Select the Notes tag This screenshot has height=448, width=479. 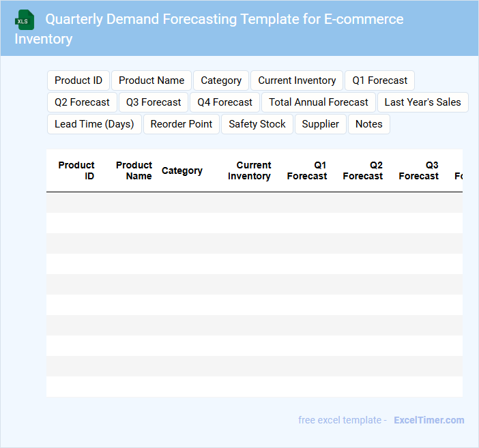pyautogui.click(x=369, y=124)
